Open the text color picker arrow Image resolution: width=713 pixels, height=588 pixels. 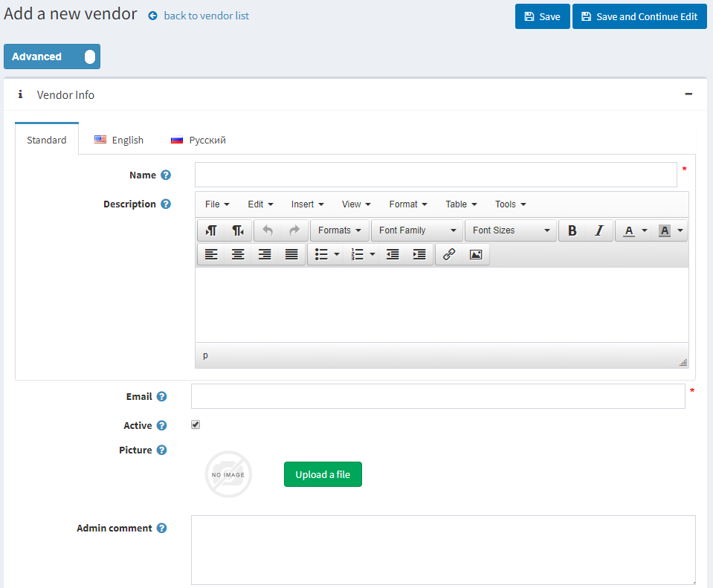645,230
